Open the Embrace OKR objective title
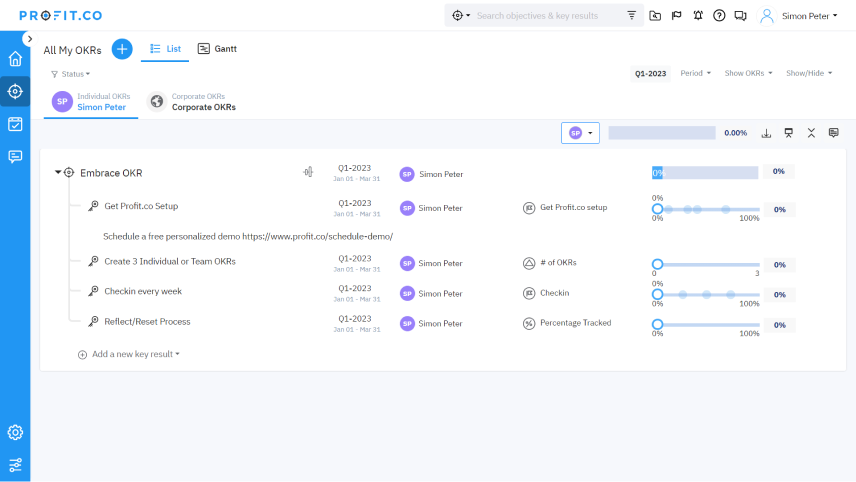The width and height of the screenshot is (856, 482). point(111,173)
